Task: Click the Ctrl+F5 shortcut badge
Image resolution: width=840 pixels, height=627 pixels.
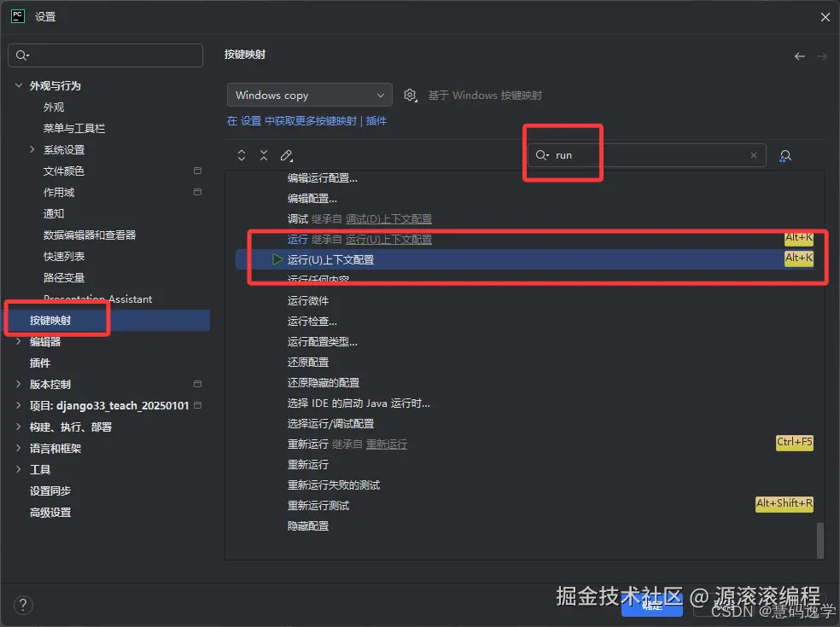Action: point(795,442)
